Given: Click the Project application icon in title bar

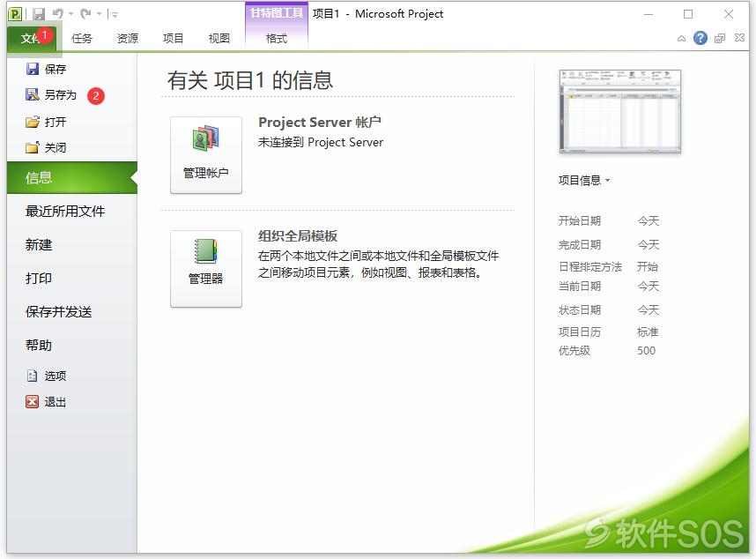Looking at the screenshot, I should pyautogui.click(x=15, y=14).
